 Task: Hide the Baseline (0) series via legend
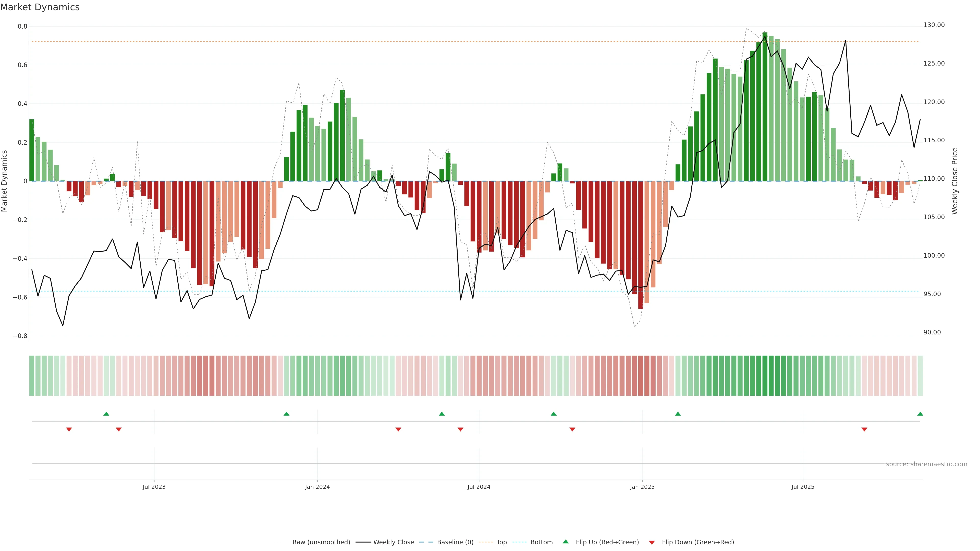(x=455, y=542)
